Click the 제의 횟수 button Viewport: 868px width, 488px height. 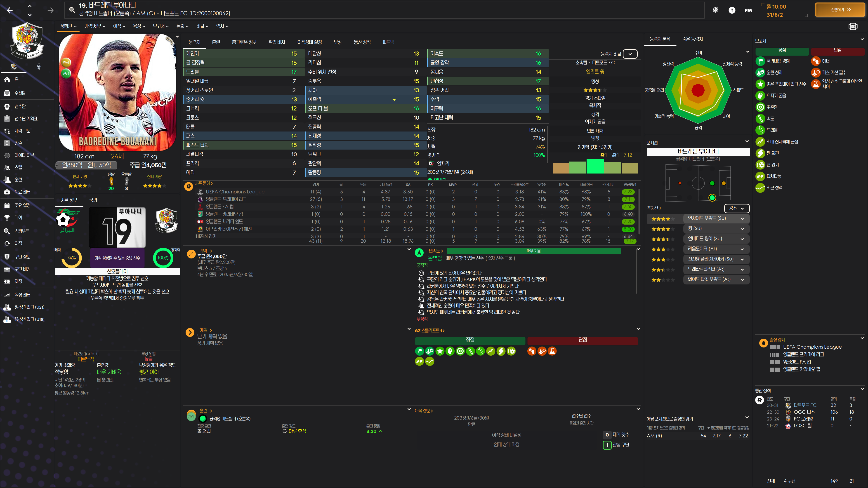point(616,435)
